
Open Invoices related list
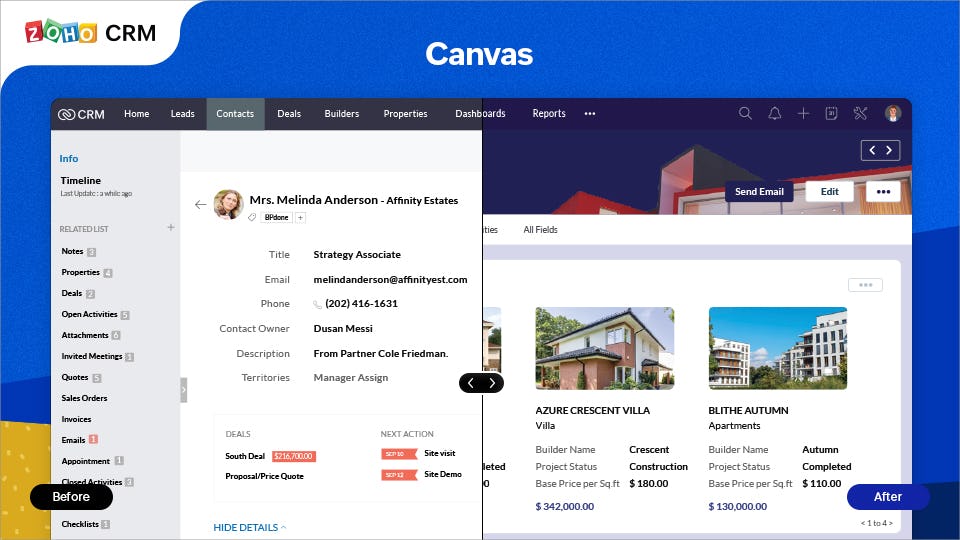[x=77, y=419]
